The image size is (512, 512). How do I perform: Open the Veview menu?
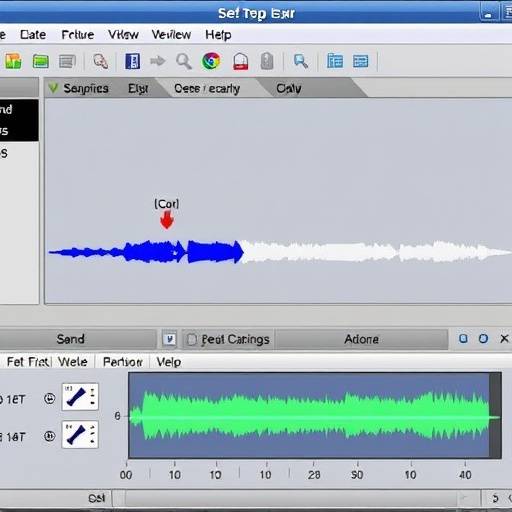click(x=171, y=35)
